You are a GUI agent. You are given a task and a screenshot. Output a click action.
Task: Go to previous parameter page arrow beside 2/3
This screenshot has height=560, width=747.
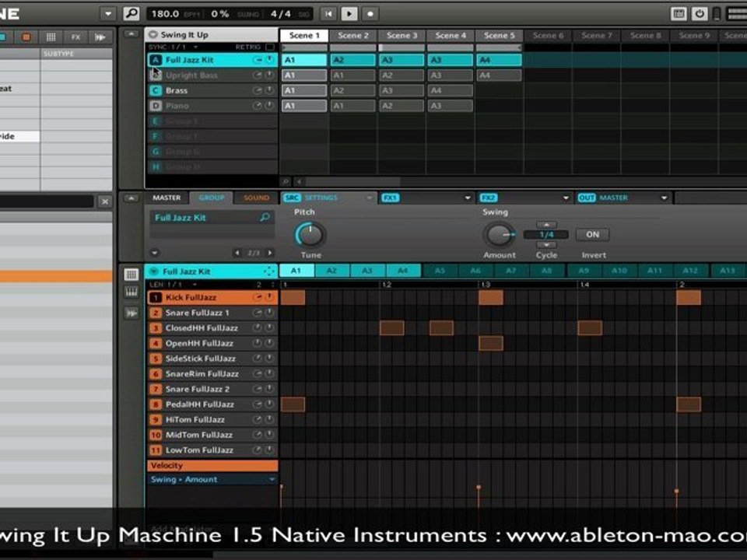(237, 252)
